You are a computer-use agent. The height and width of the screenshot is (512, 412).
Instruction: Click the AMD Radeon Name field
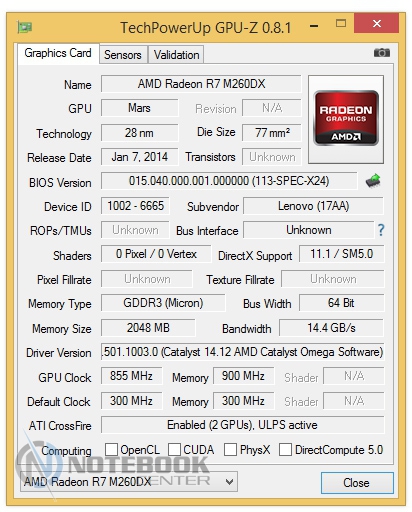(201, 84)
